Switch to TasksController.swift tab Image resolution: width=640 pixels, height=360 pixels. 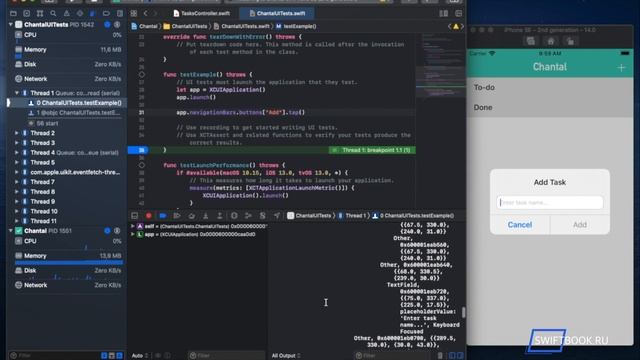(201, 13)
